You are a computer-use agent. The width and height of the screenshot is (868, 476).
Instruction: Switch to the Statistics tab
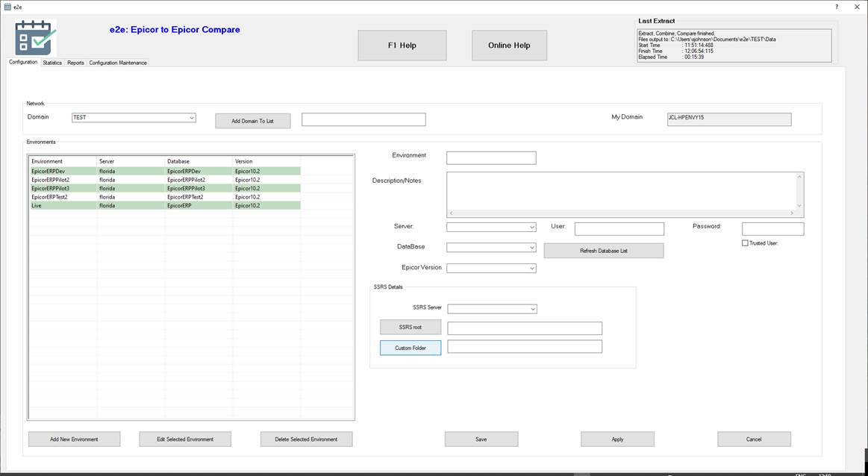(52, 63)
